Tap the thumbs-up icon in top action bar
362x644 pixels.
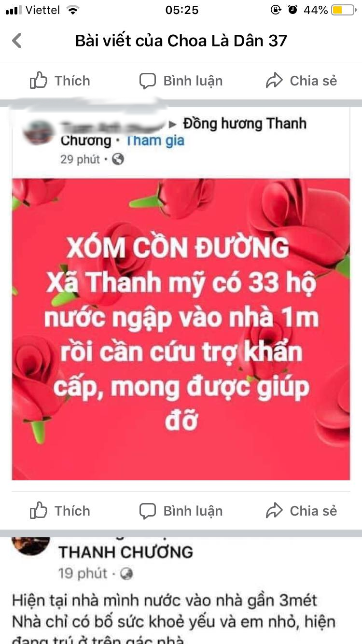39,81
